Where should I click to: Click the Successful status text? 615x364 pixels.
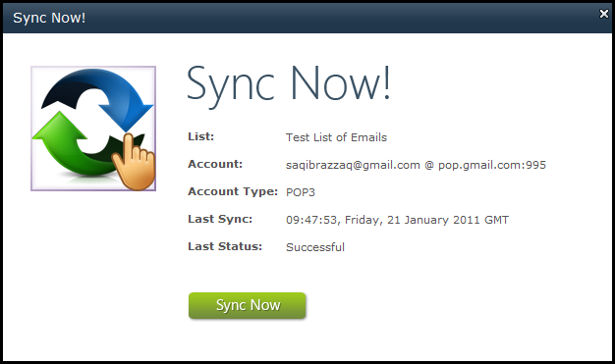(315, 247)
